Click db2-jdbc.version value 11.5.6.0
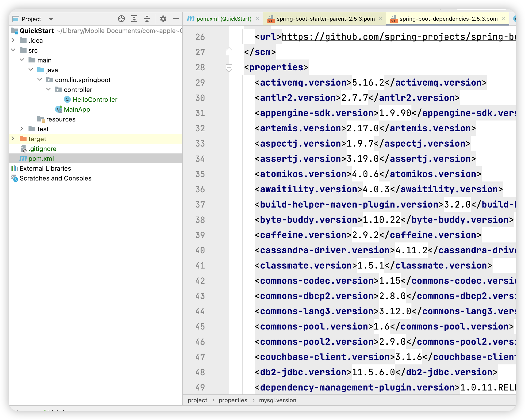Image resolution: width=525 pixels, height=420 pixels. tap(373, 372)
